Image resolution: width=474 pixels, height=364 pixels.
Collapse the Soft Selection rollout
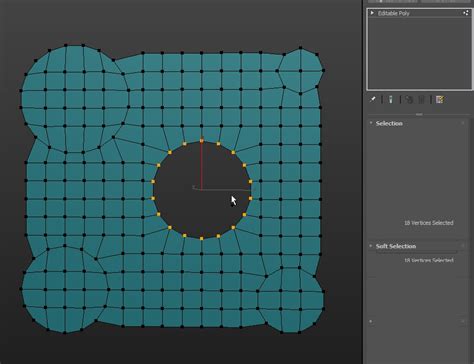[x=371, y=246]
